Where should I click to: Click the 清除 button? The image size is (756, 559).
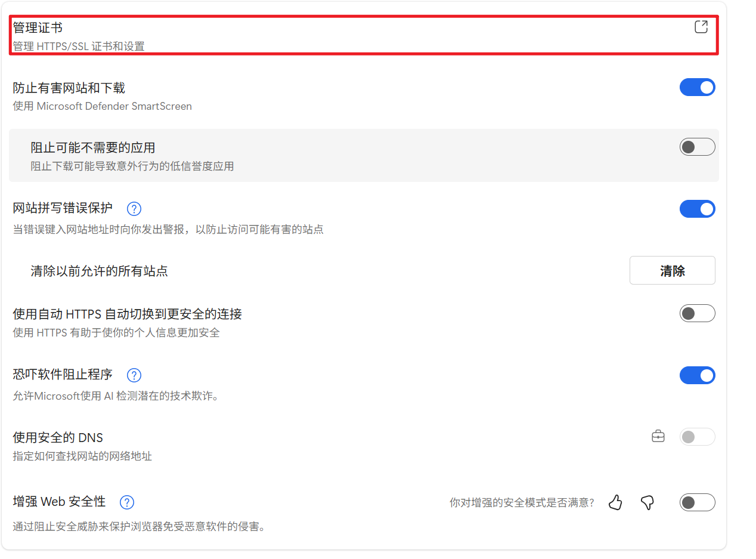click(x=672, y=270)
